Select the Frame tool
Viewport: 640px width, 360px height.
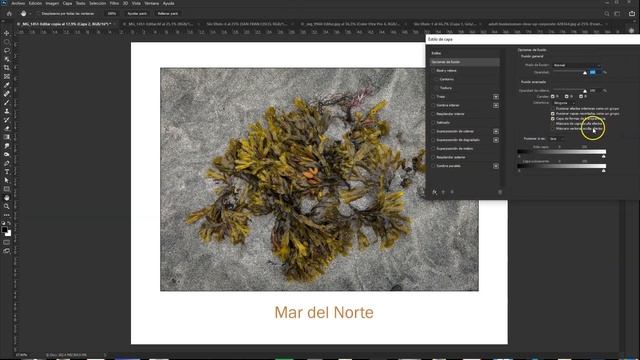tap(7, 76)
